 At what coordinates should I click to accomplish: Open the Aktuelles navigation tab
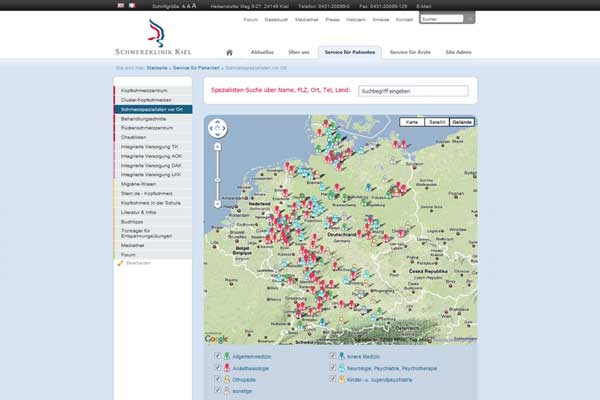(x=260, y=52)
